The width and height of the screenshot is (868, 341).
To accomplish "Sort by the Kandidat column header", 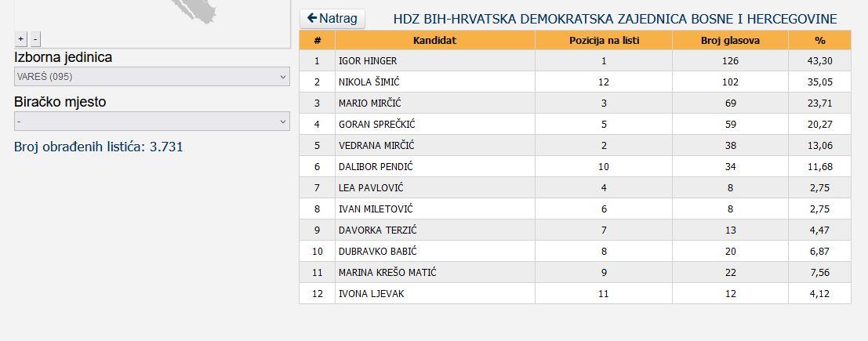I will click(434, 41).
